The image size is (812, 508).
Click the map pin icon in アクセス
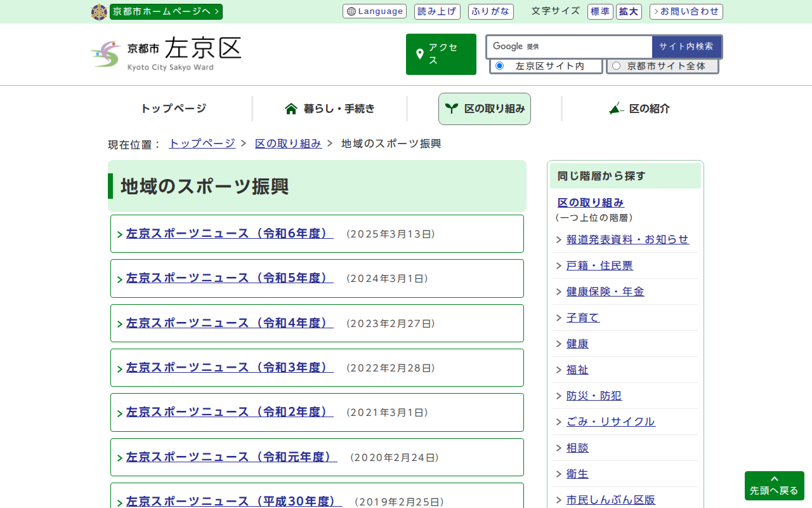click(x=419, y=54)
